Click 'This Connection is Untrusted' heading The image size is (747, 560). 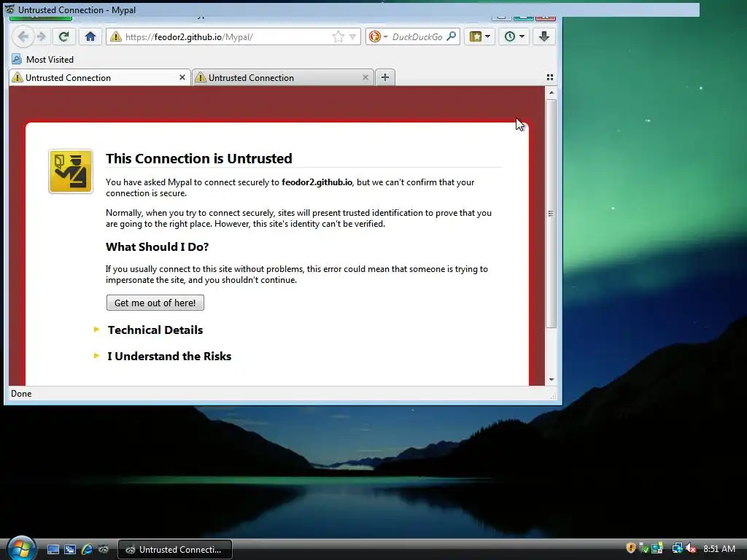pyautogui.click(x=198, y=158)
